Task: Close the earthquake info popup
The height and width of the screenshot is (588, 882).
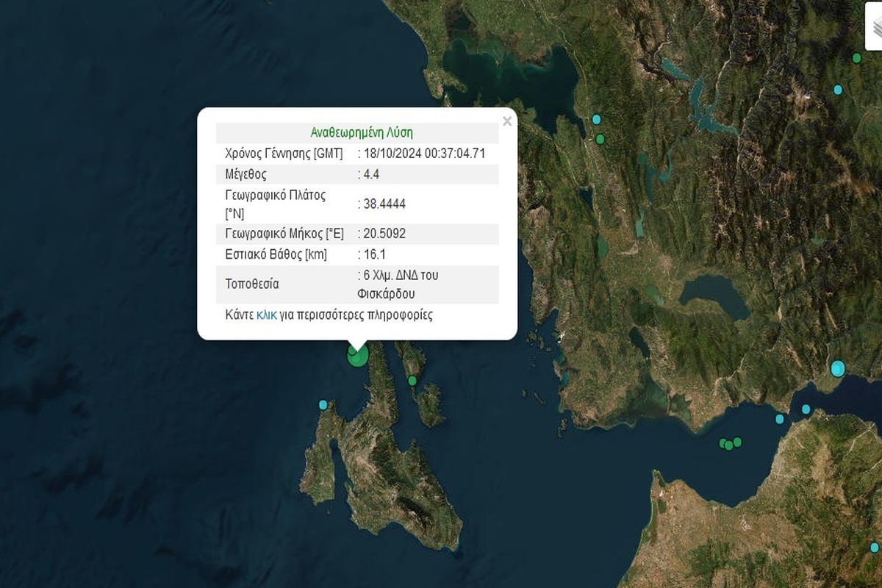Action: (506, 122)
